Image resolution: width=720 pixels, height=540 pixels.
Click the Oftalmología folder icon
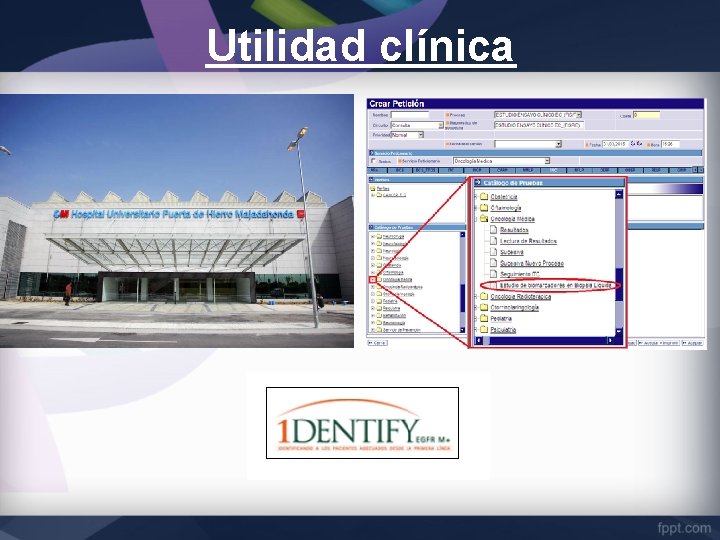point(484,208)
